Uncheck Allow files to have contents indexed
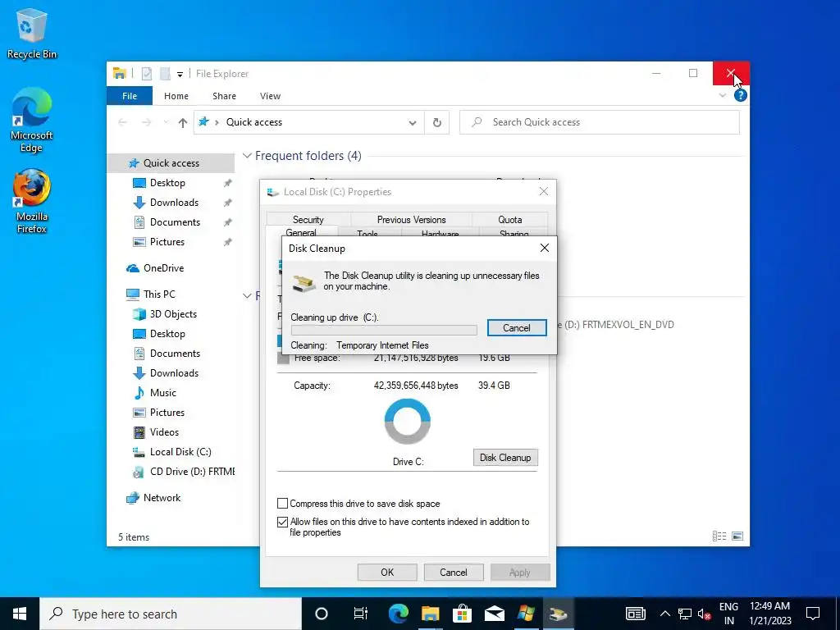Viewport: 840px width, 630px height. pos(282,522)
